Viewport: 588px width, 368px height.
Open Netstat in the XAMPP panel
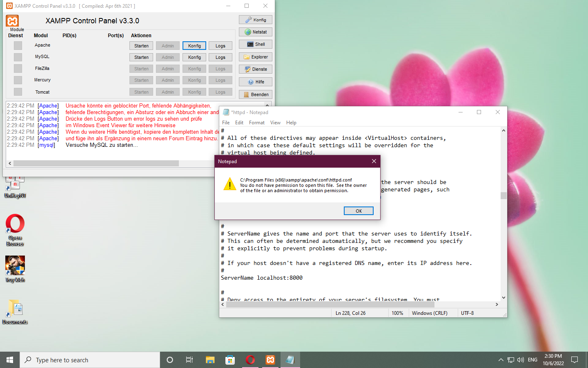256,32
